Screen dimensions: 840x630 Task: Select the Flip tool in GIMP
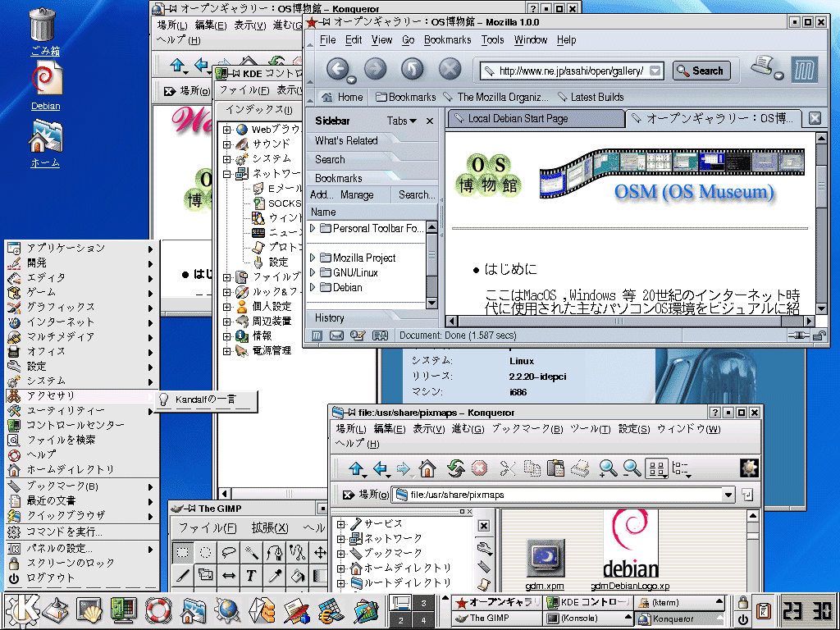point(229,576)
